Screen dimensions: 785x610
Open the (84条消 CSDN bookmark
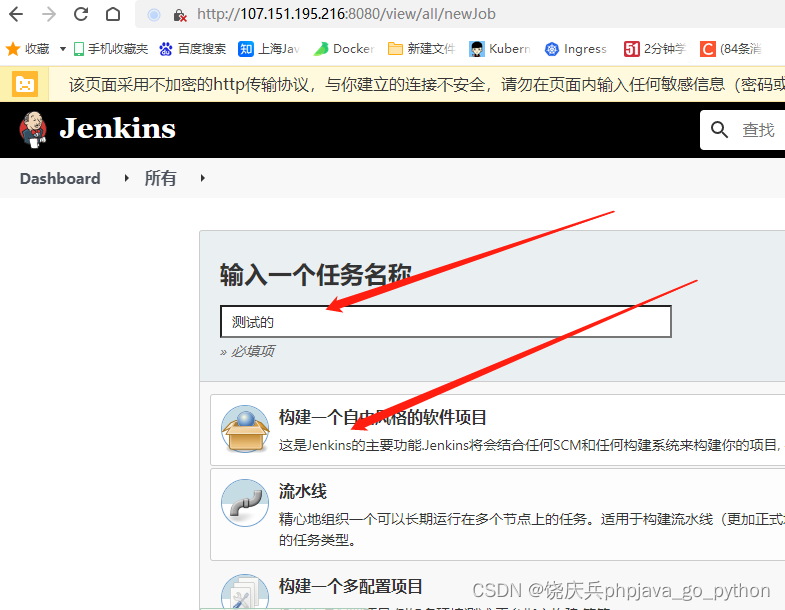coord(731,49)
